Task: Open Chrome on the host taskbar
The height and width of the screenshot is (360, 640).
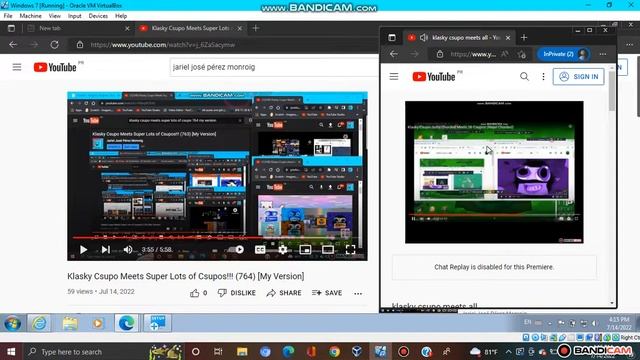Action: [x=334, y=352]
